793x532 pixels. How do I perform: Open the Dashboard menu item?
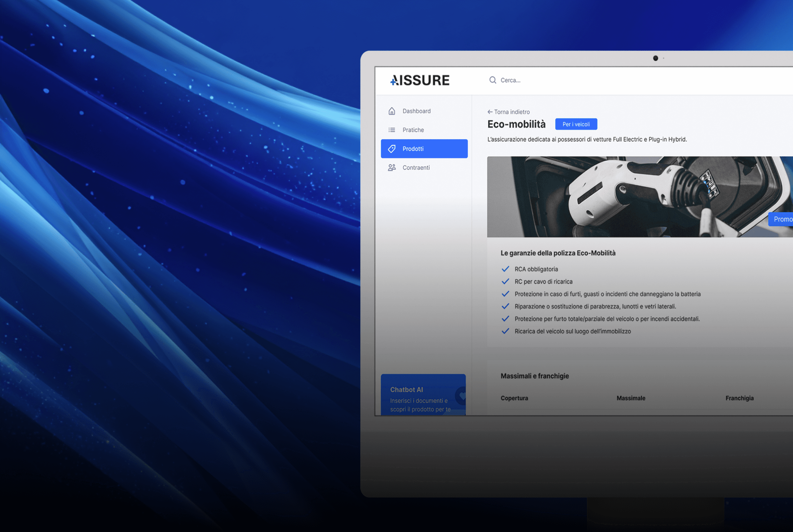(x=416, y=111)
